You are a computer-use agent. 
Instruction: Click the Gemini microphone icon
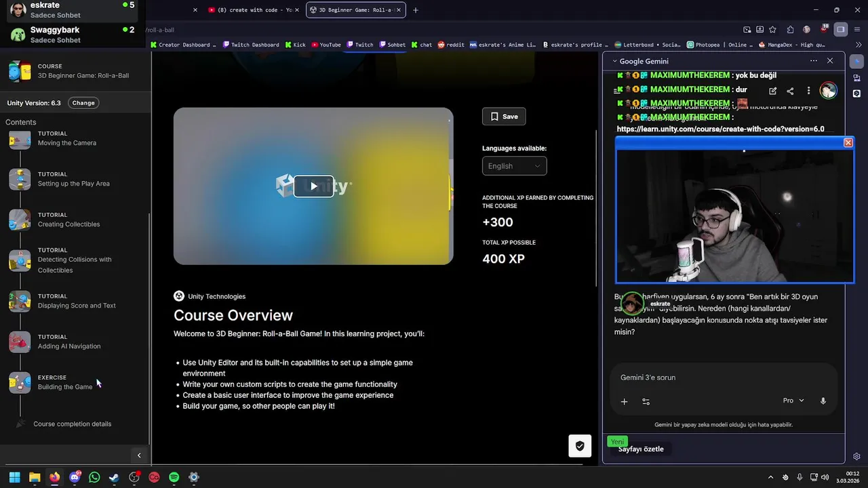(x=823, y=401)
